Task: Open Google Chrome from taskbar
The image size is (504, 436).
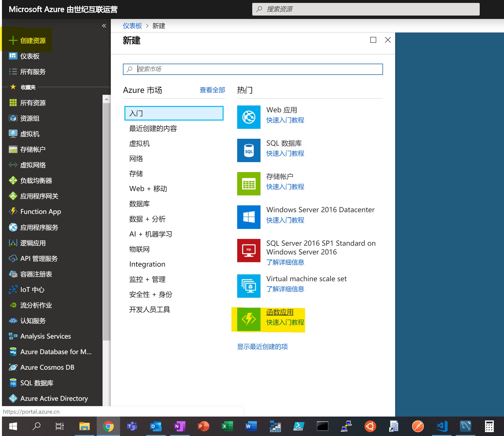Action: tap(108, 426)
